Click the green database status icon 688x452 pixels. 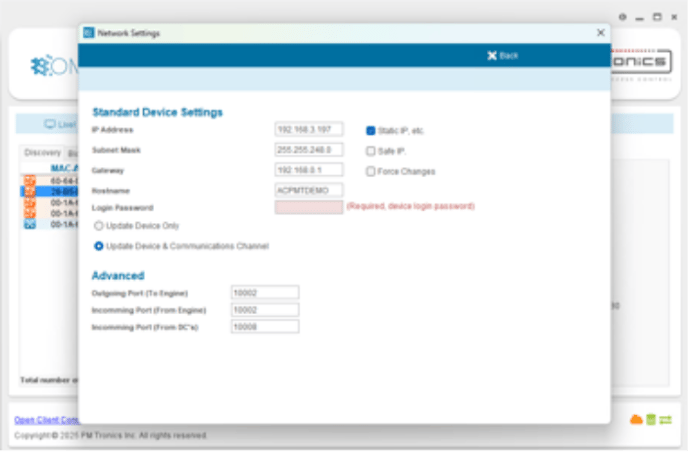coord(649,418)
